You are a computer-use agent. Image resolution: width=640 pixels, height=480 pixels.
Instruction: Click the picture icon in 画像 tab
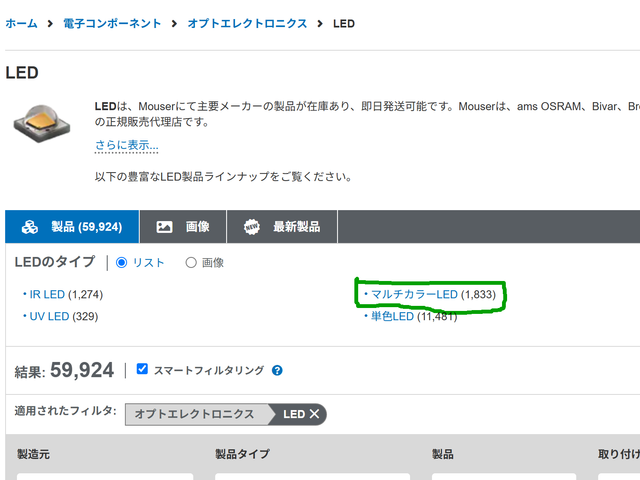(x=164, y=227)
